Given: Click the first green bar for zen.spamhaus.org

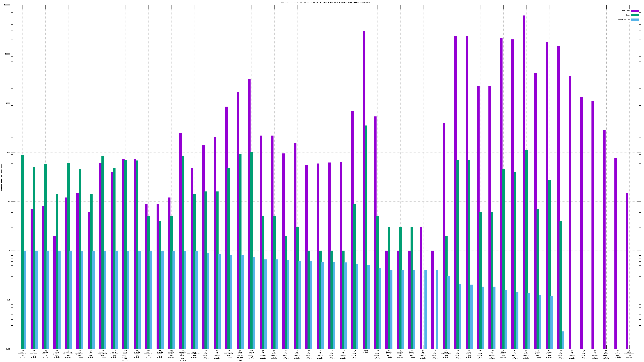Looking at the screenshot, I should point(23,250).
